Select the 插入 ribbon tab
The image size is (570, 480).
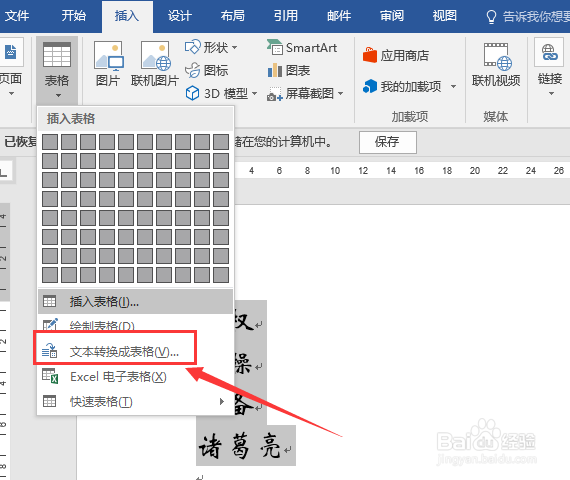127,16
